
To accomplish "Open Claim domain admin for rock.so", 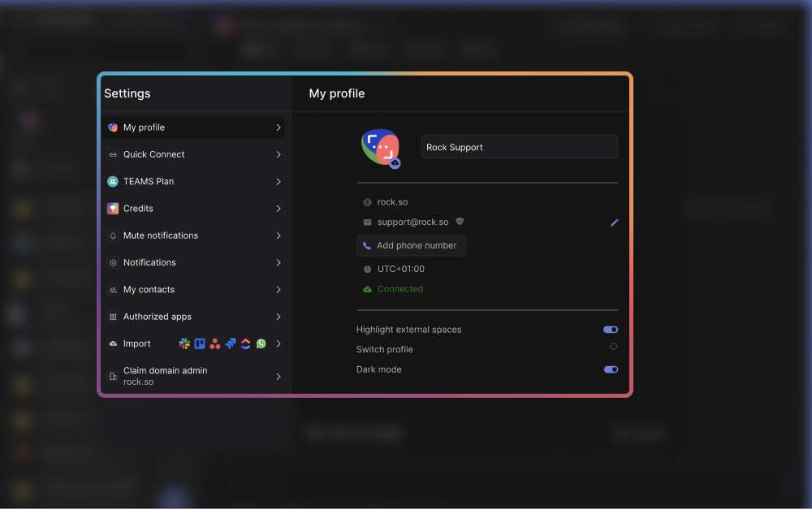I will [195, 376].
